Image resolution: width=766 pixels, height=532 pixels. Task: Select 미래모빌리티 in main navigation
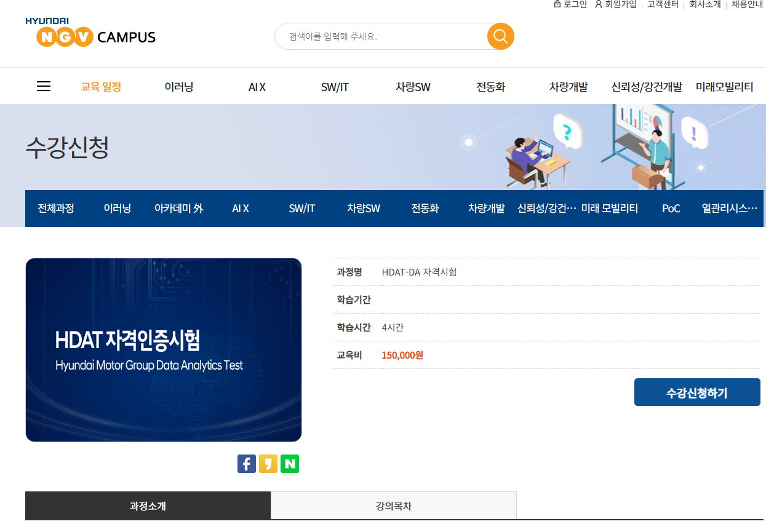pyautogui.click(x=724, y=87)
